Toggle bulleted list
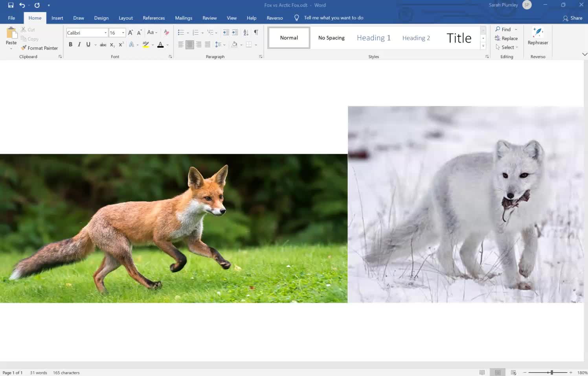Viewport: 588px width, 376px height. 181,33
